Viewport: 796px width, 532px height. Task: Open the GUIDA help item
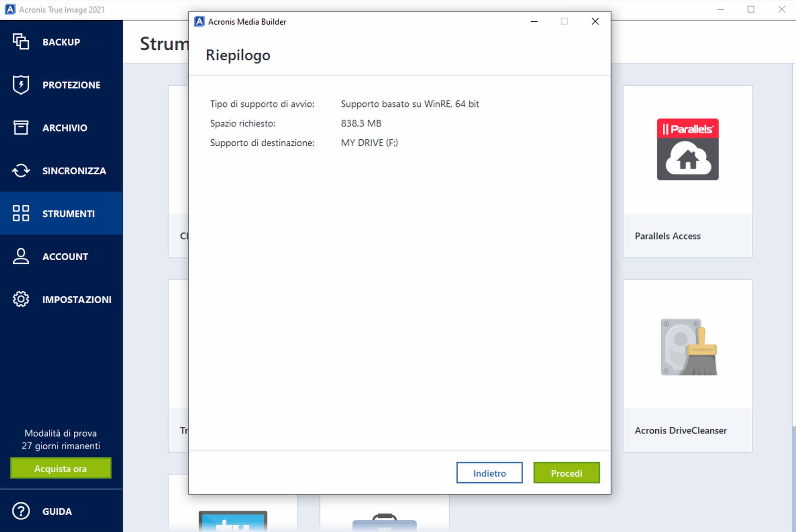click(x=61, y=511)
